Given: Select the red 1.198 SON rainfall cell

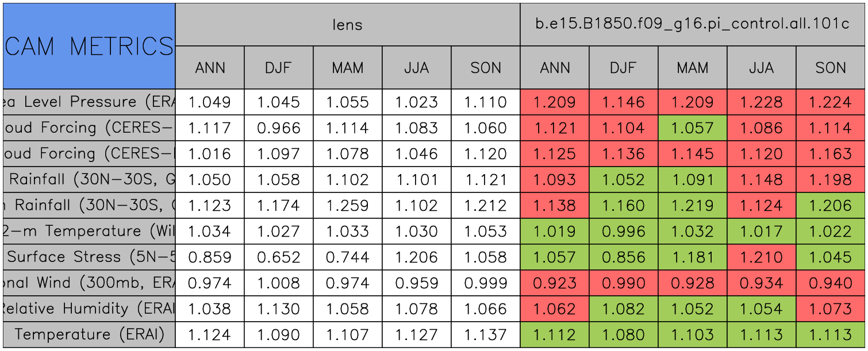Looking at the screenshot, I should [x=831, y=180].
